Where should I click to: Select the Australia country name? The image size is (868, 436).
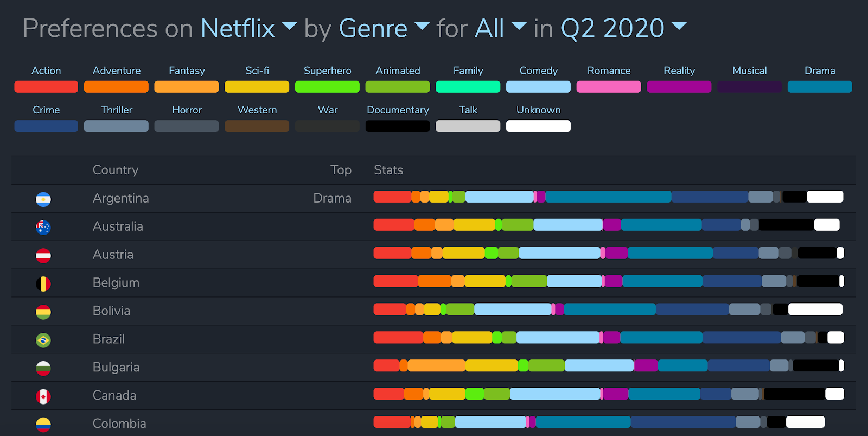[x=118, y=226]
